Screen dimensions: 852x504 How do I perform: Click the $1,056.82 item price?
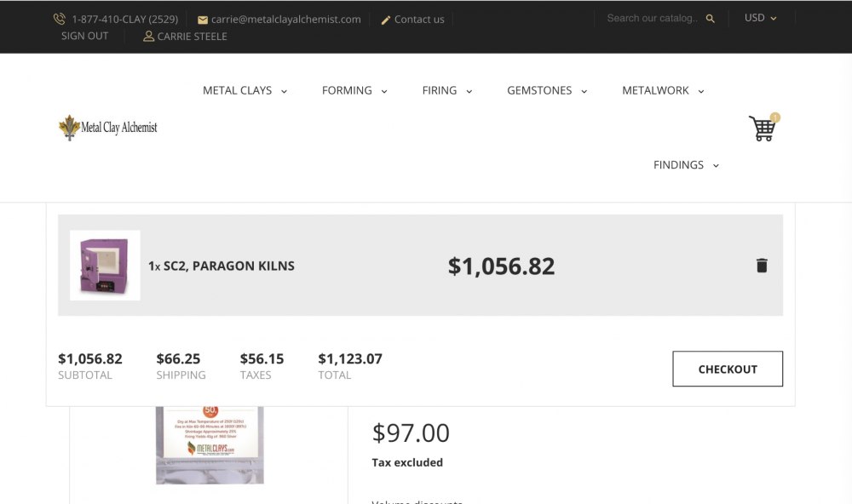tap(501, 266)
